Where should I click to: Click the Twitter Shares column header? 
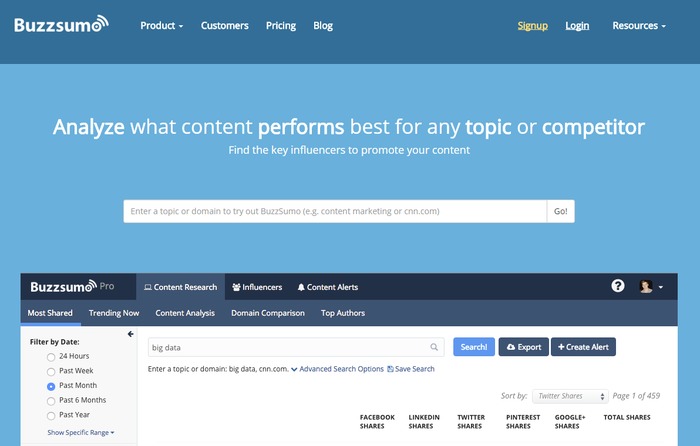coord(471,421)
